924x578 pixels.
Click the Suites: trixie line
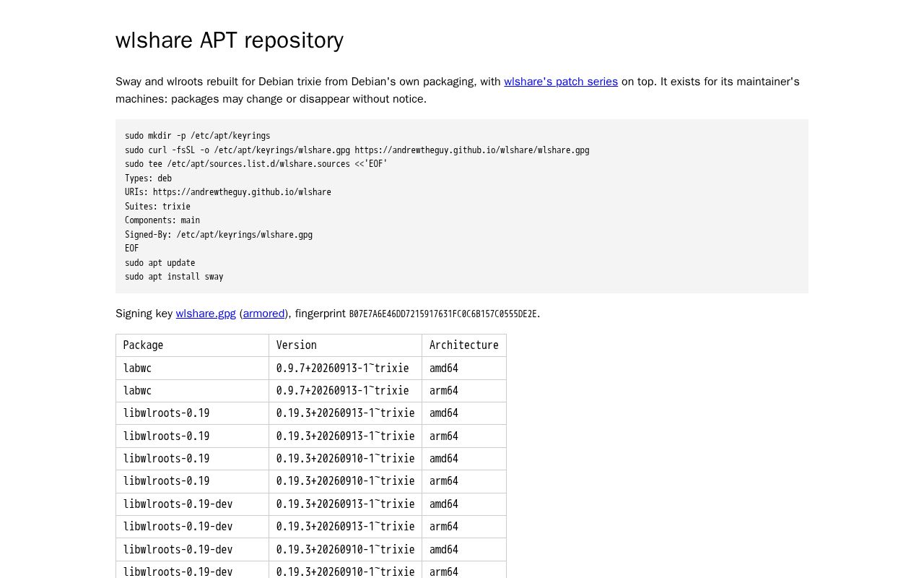(157, 207)
